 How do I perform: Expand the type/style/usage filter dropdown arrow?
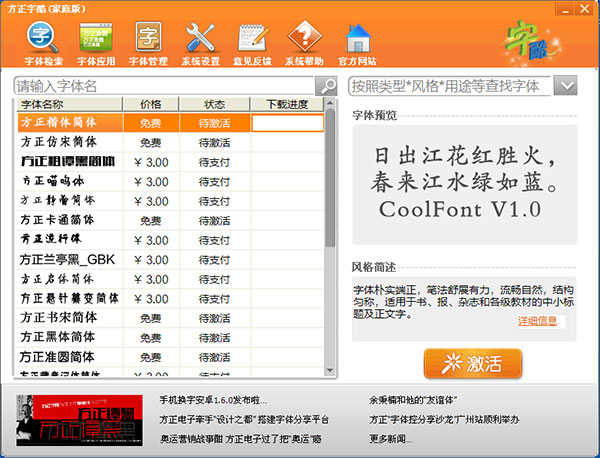[566, 85]
